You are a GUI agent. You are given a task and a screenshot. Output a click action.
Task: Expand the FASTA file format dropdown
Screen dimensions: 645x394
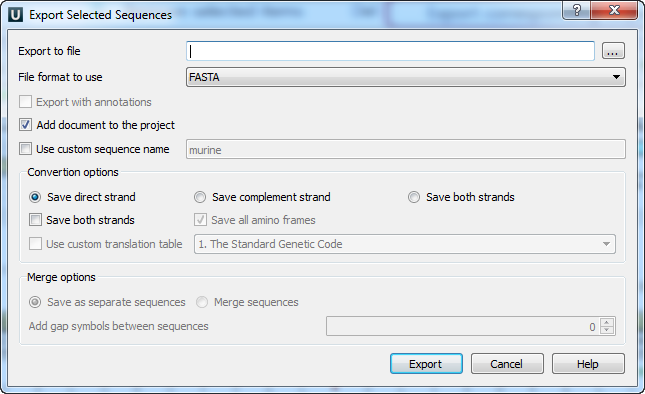[406, 77]
